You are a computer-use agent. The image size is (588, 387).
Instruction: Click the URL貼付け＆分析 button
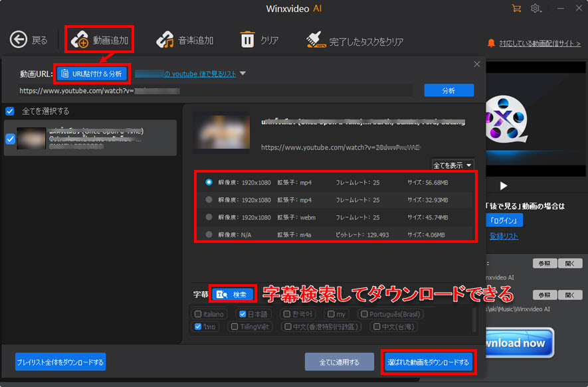[92, 74]
